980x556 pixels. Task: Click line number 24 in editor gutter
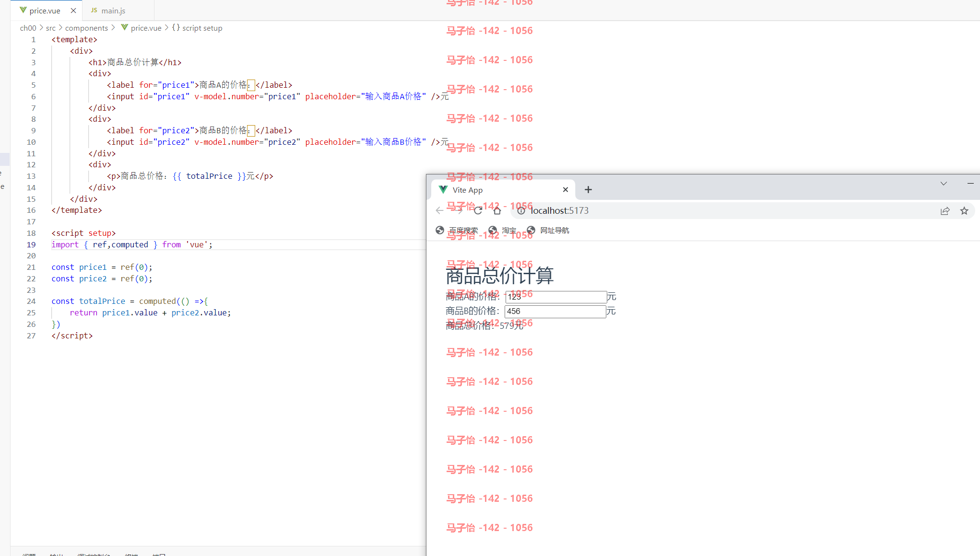click(31, 301)
